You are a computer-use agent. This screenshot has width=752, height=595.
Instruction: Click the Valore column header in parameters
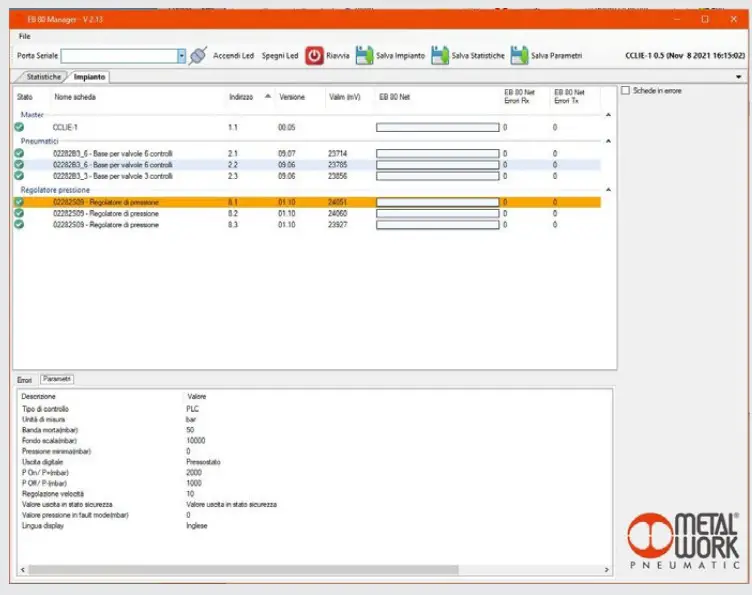(x=197, y=397)
